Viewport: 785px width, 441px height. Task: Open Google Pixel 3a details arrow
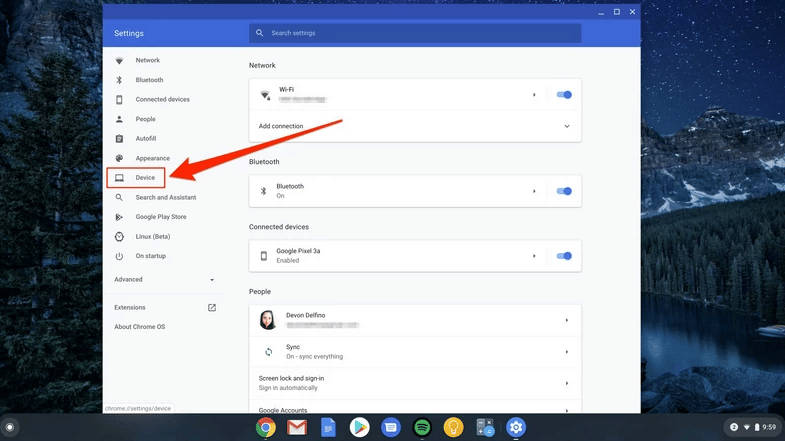coord(534,256)
